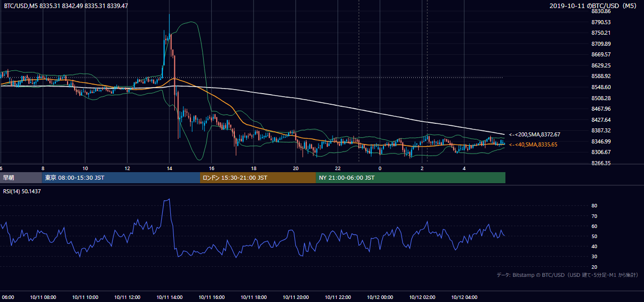Click the 10/11 22:00 date label
Screen dimensions: 644x302
click(x=338, y=297)
